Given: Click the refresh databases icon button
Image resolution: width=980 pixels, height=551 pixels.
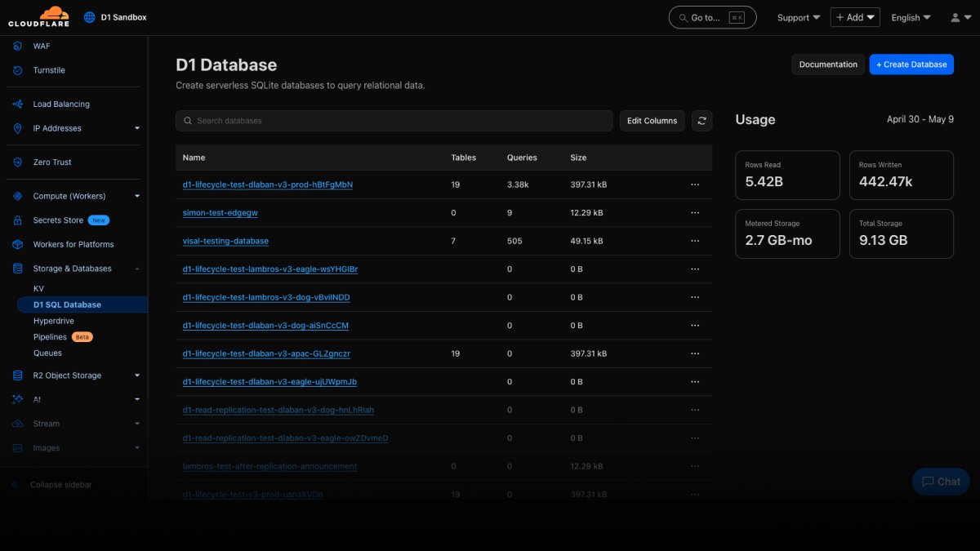Looking at the screenshot, I should tap(702, 121).
